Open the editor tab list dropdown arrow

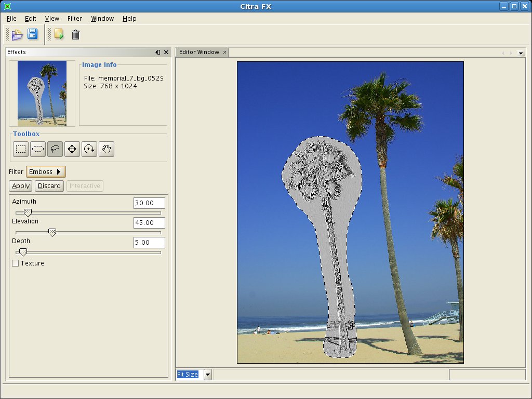[521, 53]
